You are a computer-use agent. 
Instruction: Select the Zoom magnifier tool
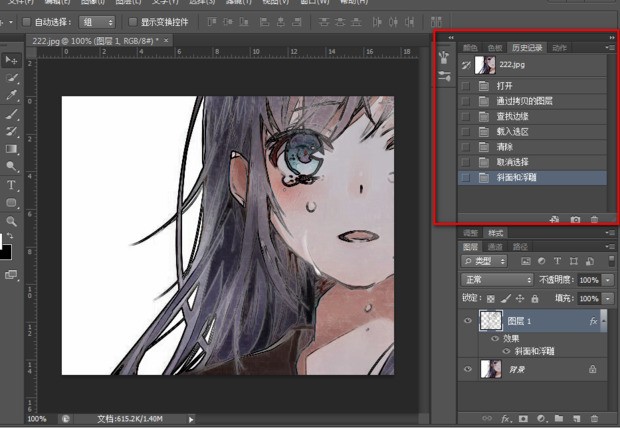point(12,221)
